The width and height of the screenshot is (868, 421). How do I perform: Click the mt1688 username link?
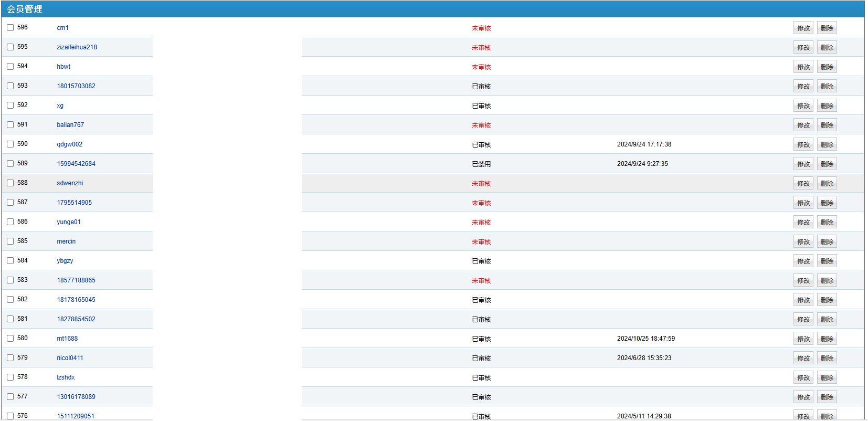coord(67,339)
